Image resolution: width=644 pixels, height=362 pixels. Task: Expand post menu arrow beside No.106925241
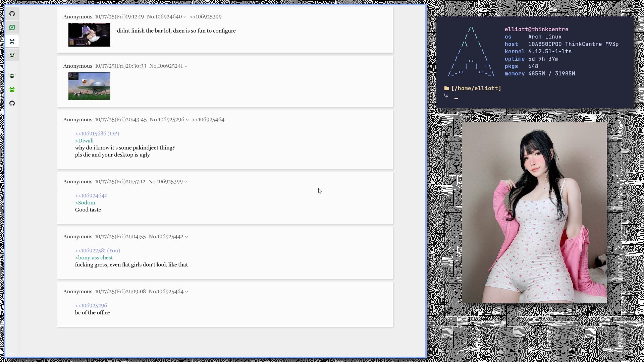click(186, 66)
